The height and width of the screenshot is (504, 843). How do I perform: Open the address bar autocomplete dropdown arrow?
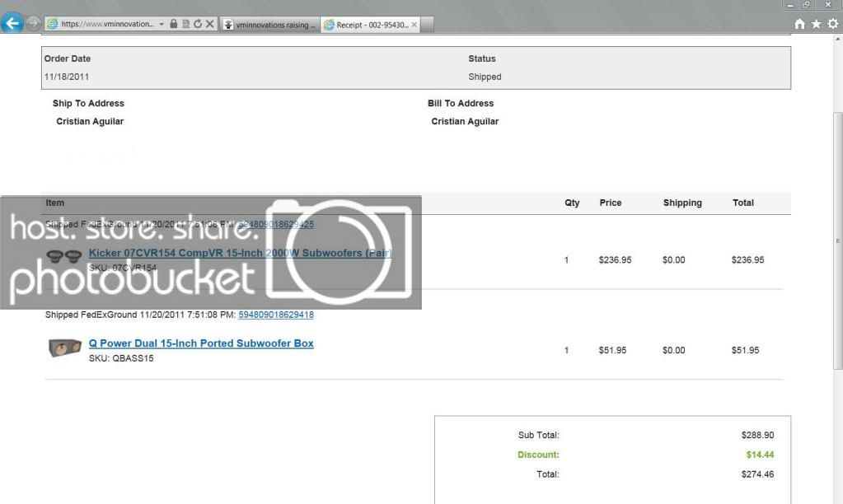point(162,24)
